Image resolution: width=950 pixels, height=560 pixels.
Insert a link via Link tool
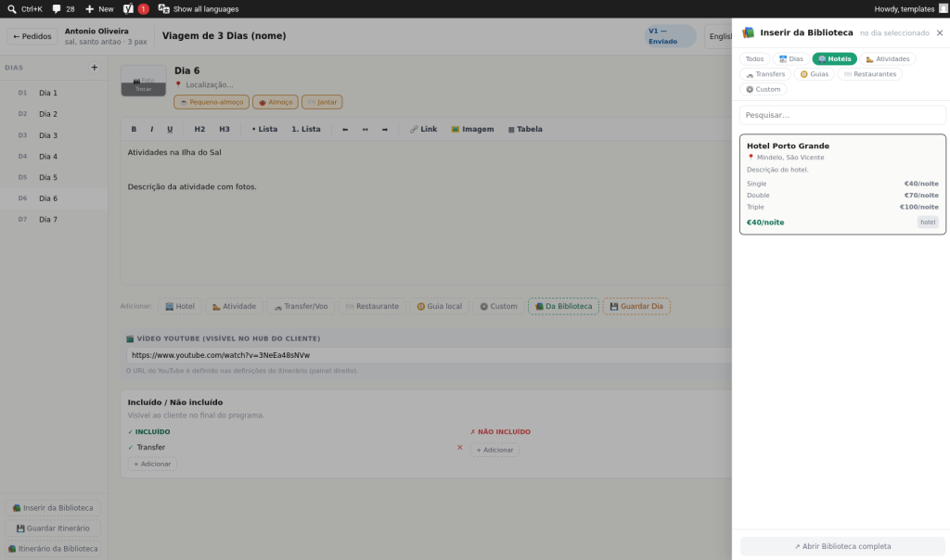point(423,129)
